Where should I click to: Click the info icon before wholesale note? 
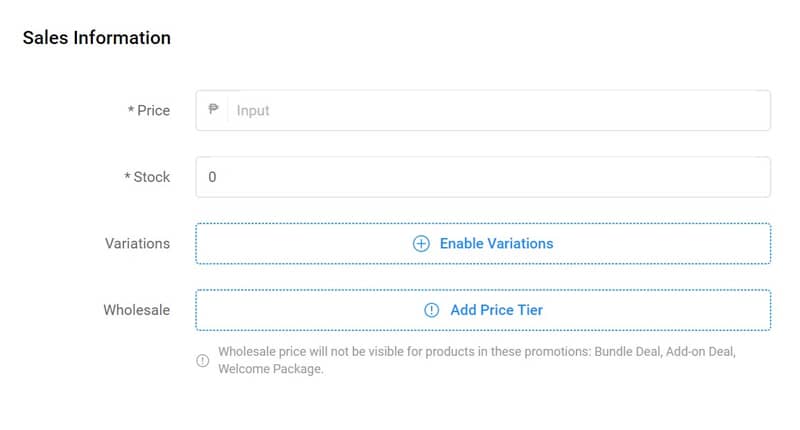click(203, 360)
